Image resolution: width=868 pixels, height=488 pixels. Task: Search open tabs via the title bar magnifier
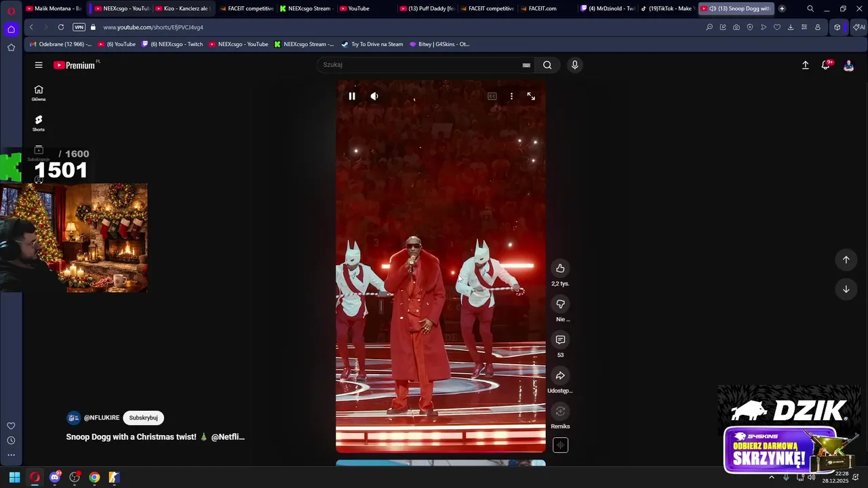pos(810,9)
